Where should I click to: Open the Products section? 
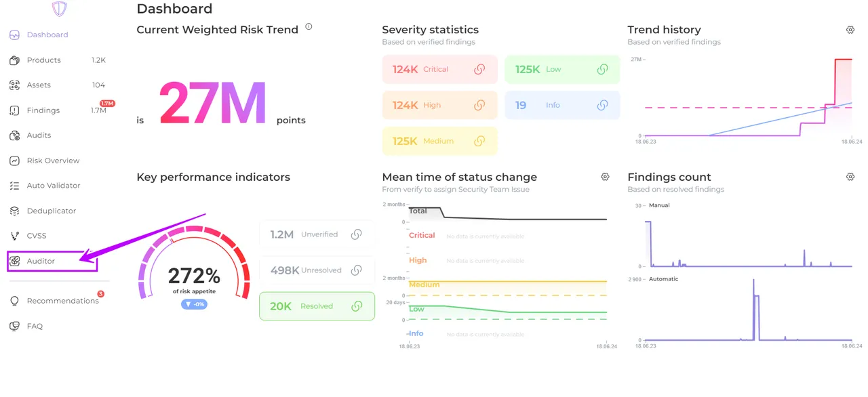coord(44,60)
